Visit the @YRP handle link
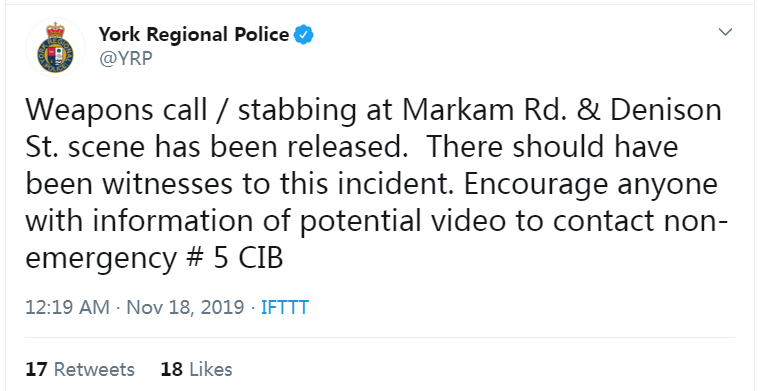 126,58
